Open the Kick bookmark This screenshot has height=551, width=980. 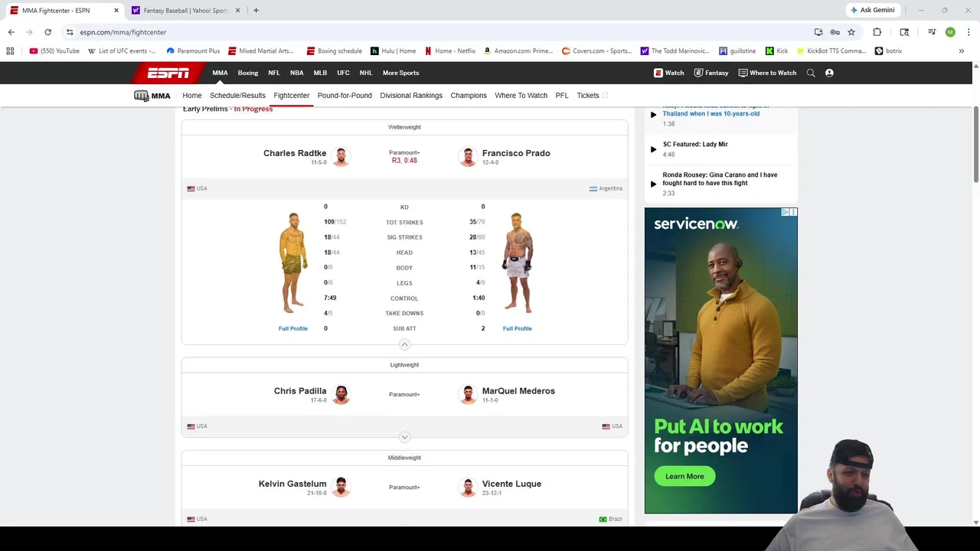776,51
